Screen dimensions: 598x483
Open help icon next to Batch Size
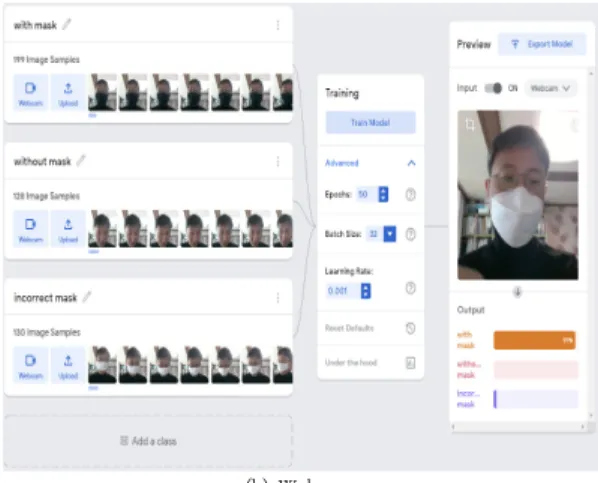click(410, 234)
